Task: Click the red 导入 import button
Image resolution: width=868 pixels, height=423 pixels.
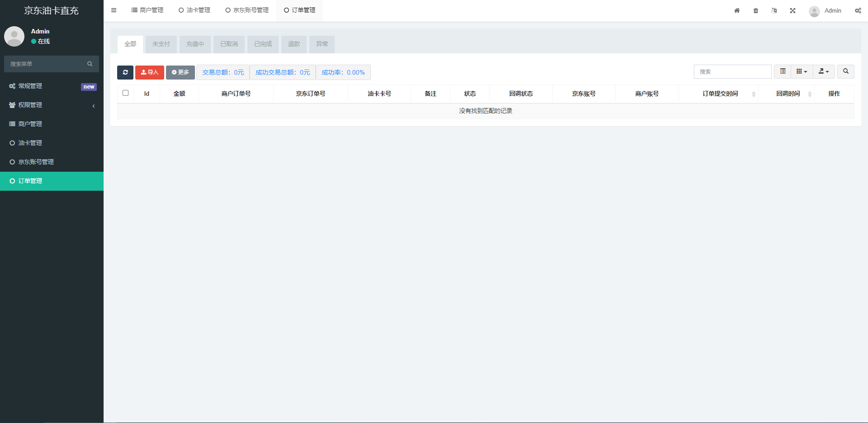Action: tap(150, 72)
